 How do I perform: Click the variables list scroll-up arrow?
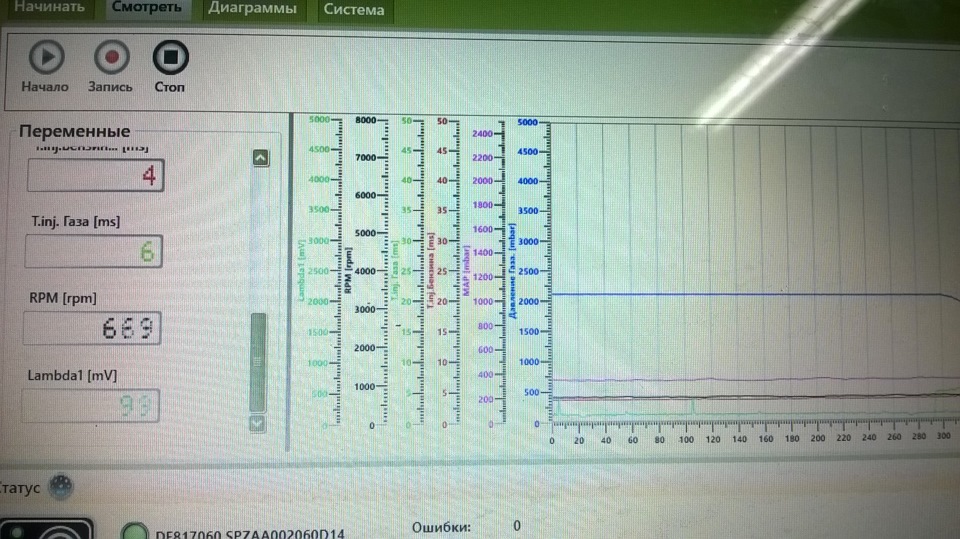click(x=260, y=158)
